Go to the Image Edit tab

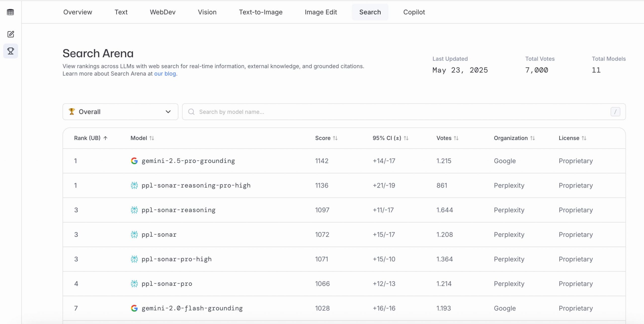321,12
